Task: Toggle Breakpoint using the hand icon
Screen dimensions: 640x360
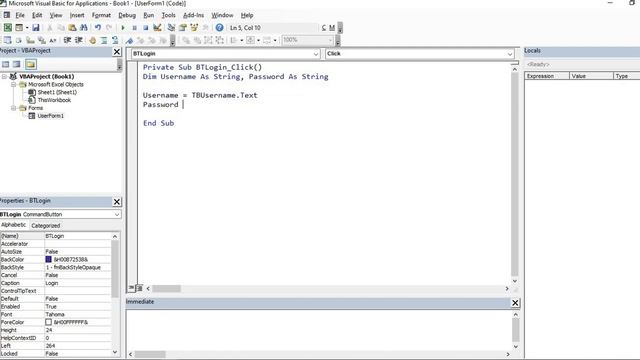Action: coord(93,40)
